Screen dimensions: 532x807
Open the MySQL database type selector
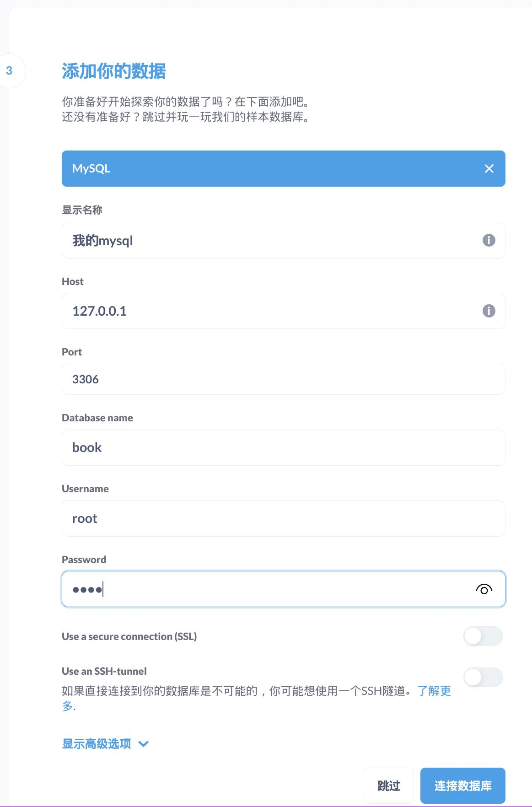click(284, 168)
